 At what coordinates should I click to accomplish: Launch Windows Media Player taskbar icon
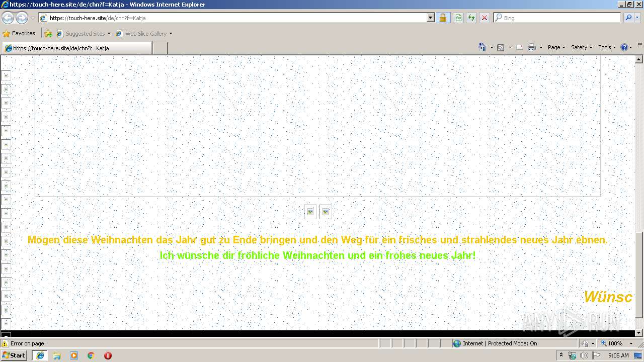[74, 355]
